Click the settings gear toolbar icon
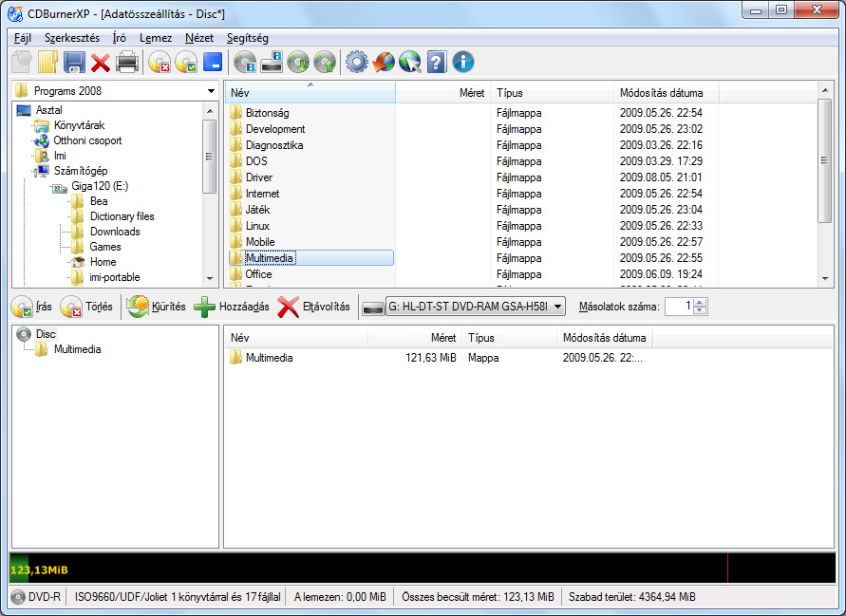Screen dimensions: 846x616 (356, 64)
